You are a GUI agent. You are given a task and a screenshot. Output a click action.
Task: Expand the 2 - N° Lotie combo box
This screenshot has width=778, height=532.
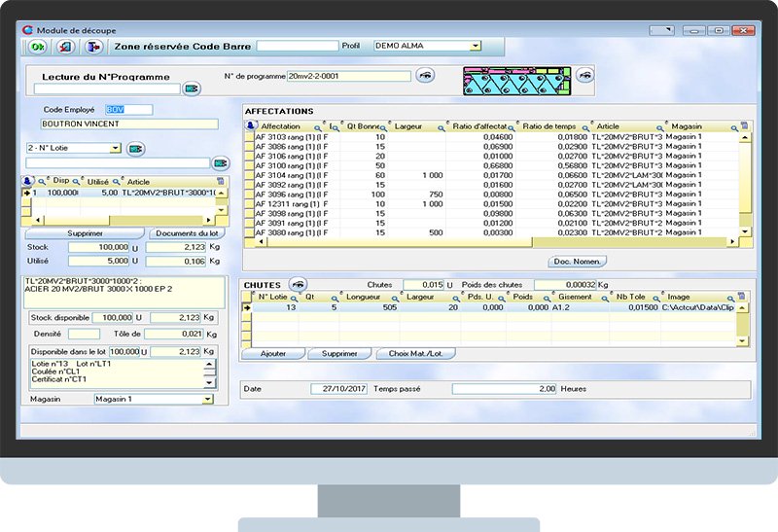(116, 149)
